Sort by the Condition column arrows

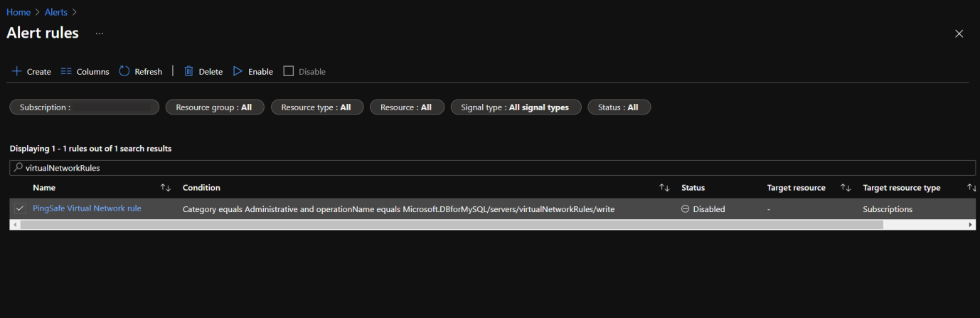664,188
